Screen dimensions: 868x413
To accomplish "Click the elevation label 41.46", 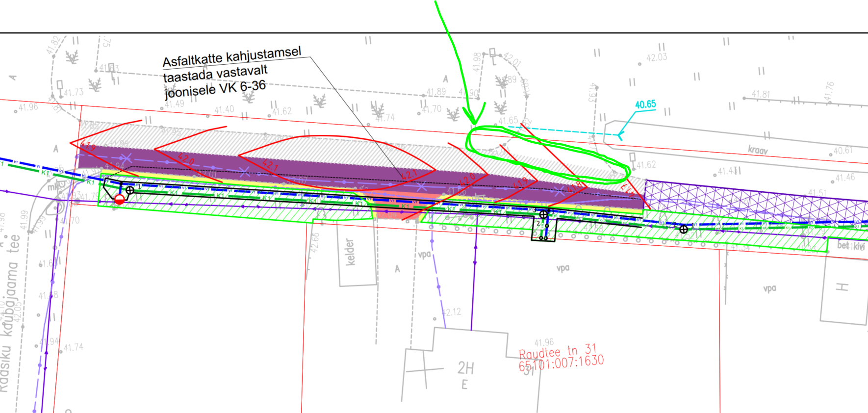I will point(845,178).
